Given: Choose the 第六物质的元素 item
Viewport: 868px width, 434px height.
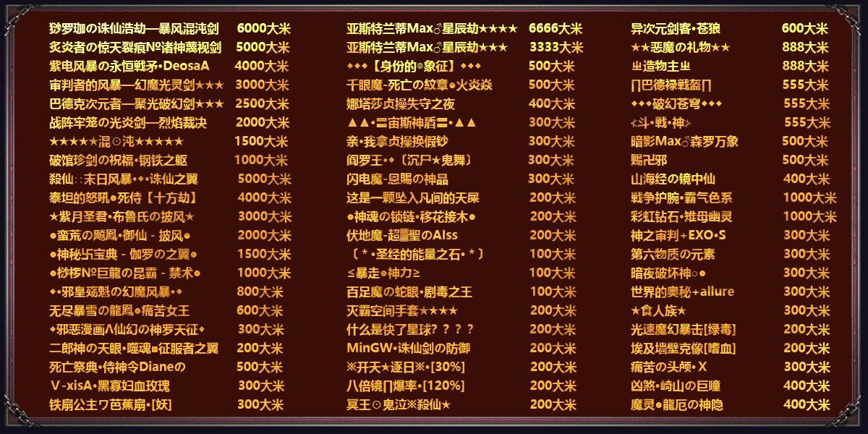Looking at the screenshot, I should point(673,254).
